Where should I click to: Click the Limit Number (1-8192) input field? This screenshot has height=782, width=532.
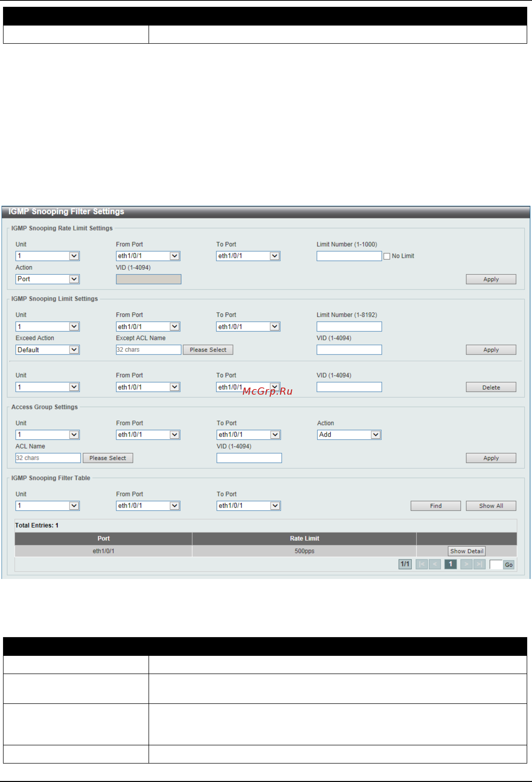(x=349, y=326)
